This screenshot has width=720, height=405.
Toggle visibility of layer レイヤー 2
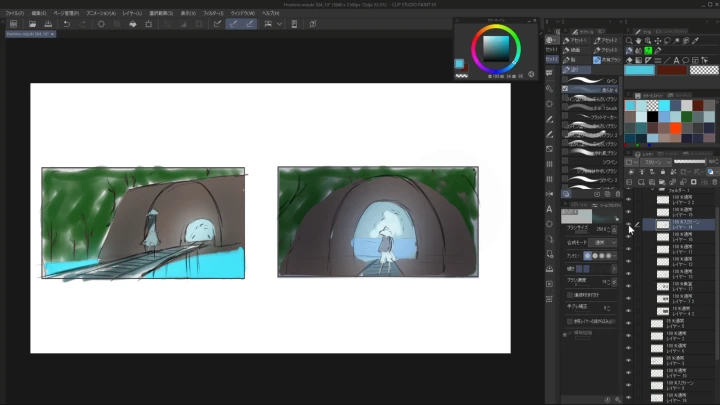click(628, 336)
